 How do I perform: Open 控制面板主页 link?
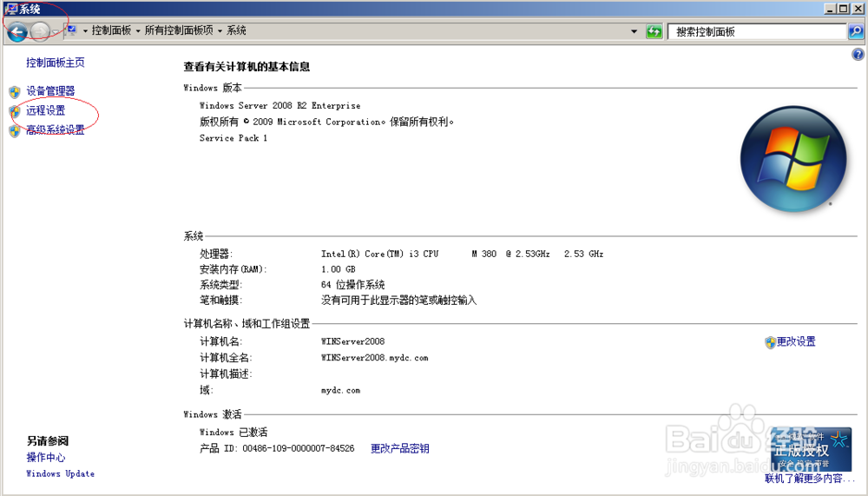point(56,63)
